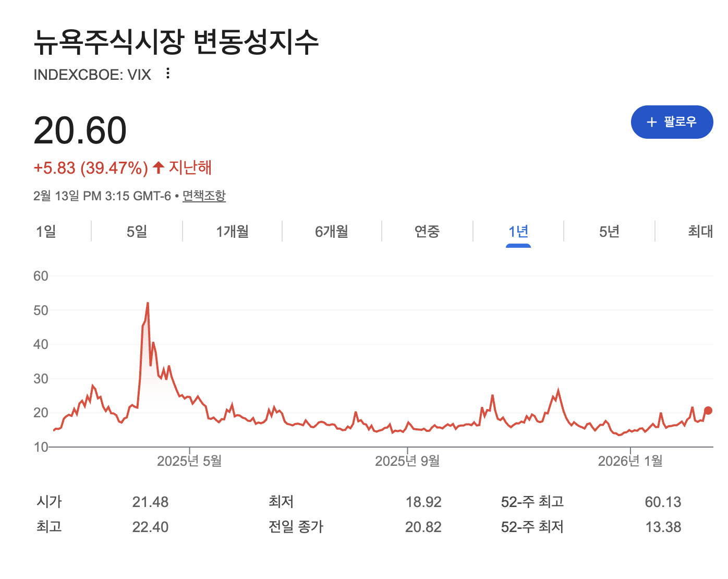
Task: Click the 2025년 9월 axis marker
Action: pos(407,461)
